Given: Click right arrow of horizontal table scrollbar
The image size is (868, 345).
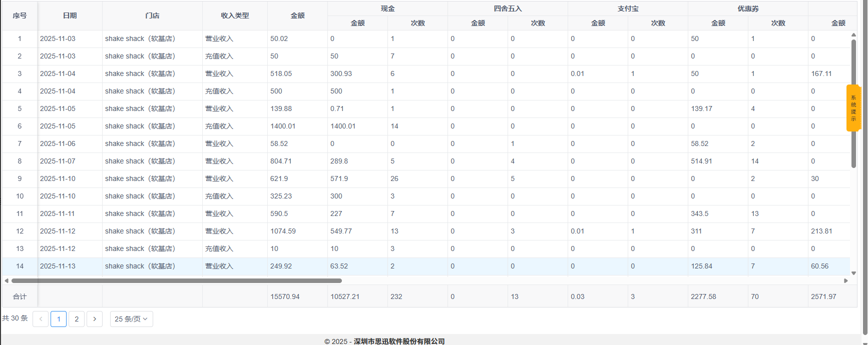Looking at the screenshot, I should click(846, 280).
